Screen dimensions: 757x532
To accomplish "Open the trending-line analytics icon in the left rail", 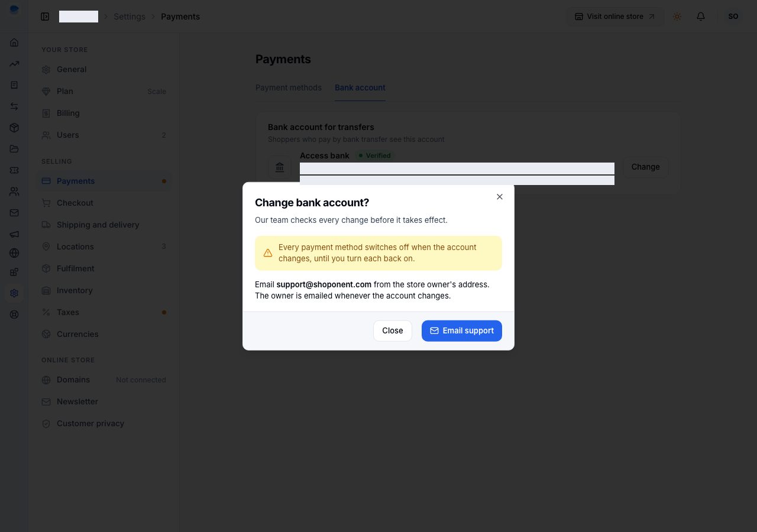I will click(x=14, y=64).
